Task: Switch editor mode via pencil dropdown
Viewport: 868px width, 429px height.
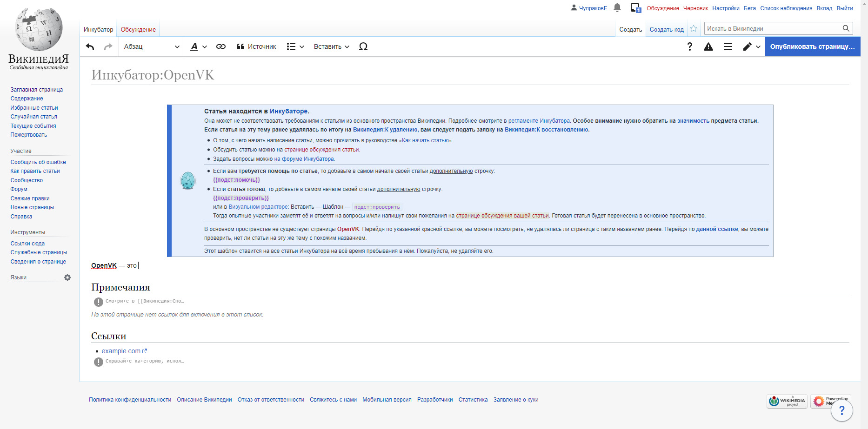Action: pos(751,46)
